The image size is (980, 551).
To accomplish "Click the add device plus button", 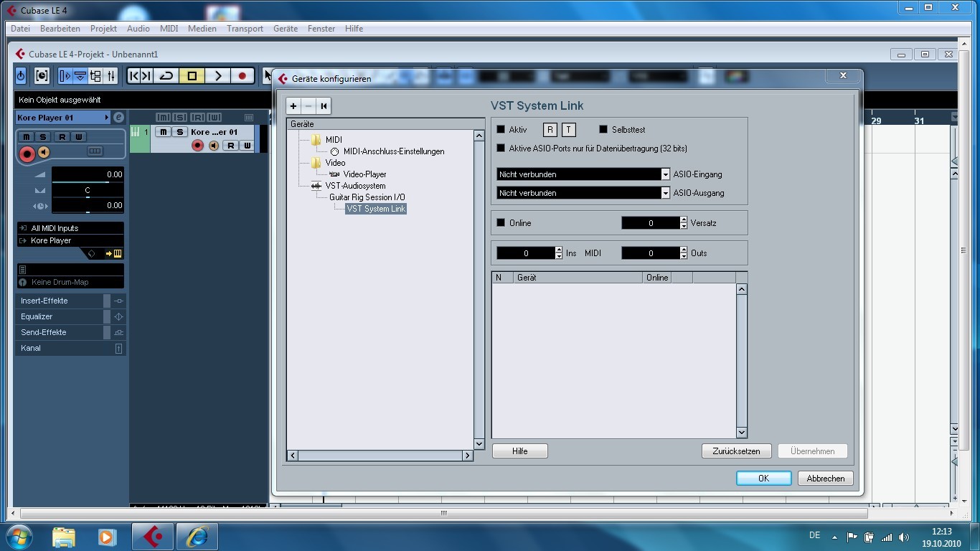I will coord(293,106).
